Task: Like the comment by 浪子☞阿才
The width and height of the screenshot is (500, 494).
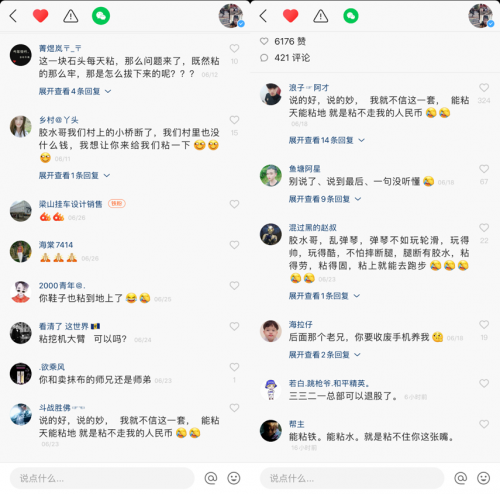Action: click(x=484, y=87)
